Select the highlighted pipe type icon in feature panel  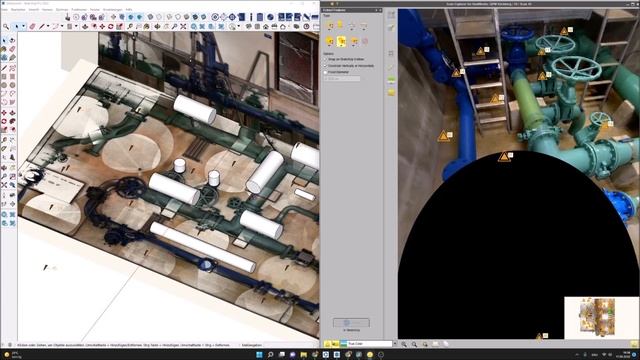[x=341, y=41]
